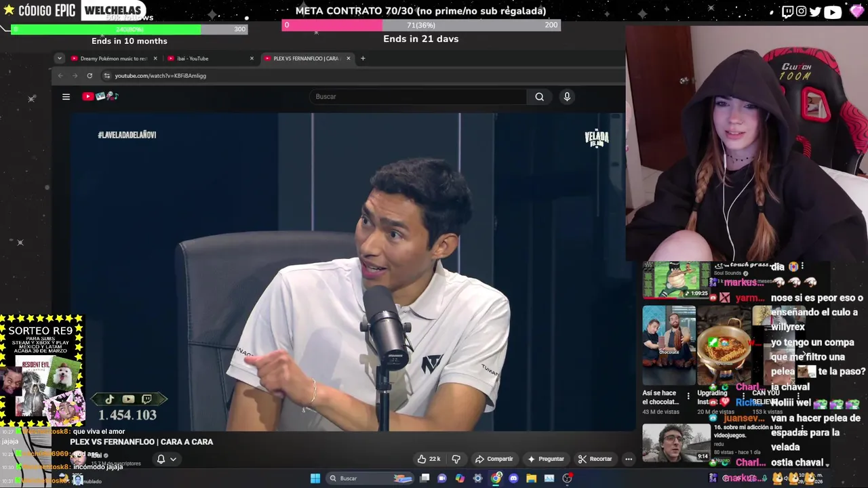
Task: Open the Soul Sounds video thumbnail
Action: (x=675, y=280)
